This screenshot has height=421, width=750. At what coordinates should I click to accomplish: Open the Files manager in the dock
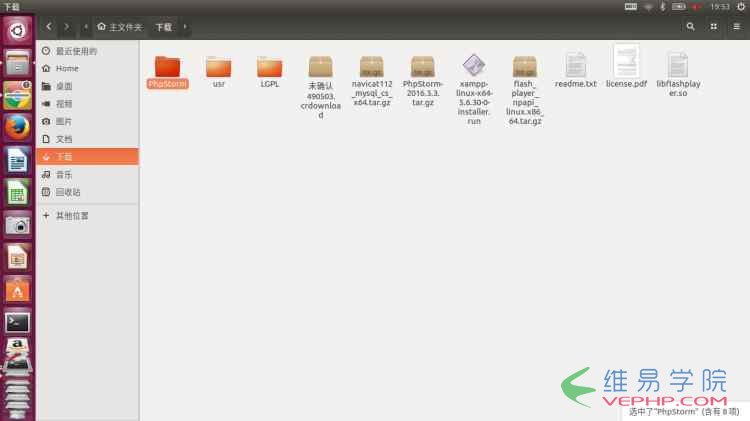pos(17,63)
